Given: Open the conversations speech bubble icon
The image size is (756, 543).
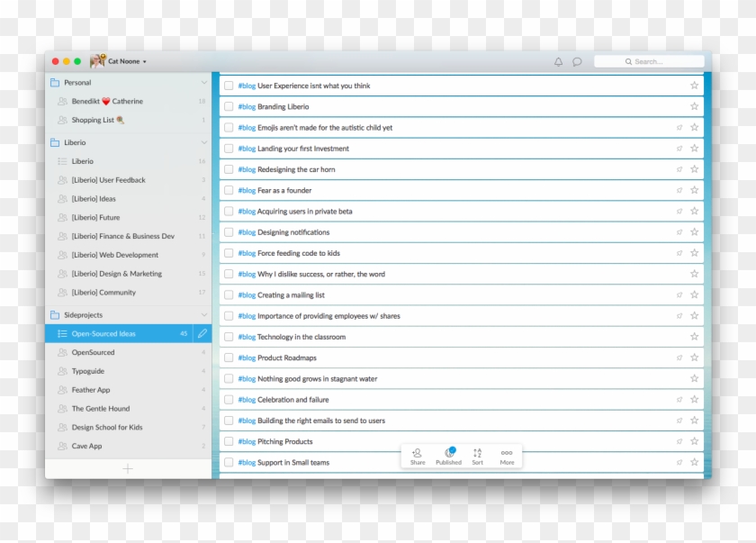Looking at the screenshot, I should pos(577,62).
